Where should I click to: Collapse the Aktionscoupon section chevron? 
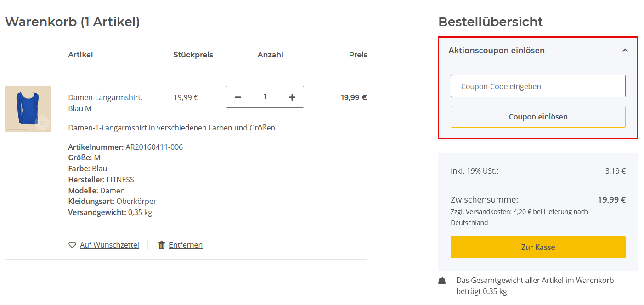[x=625, y=51]
